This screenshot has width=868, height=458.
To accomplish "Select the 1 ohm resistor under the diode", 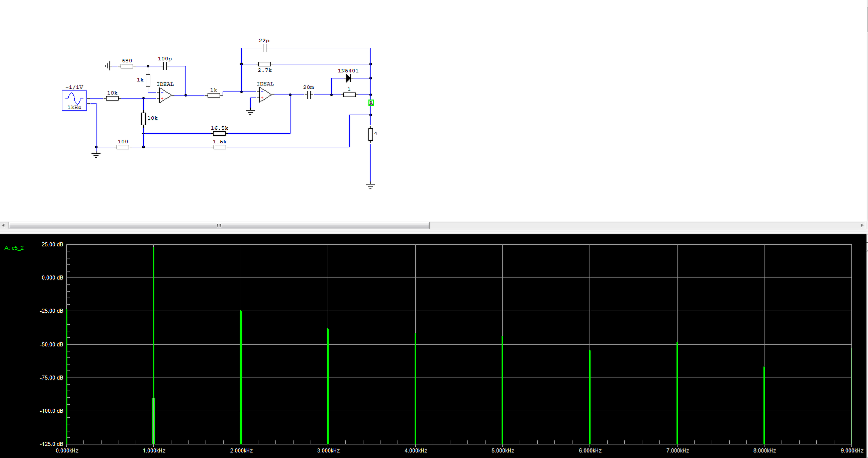I will (x=349, y=95).
